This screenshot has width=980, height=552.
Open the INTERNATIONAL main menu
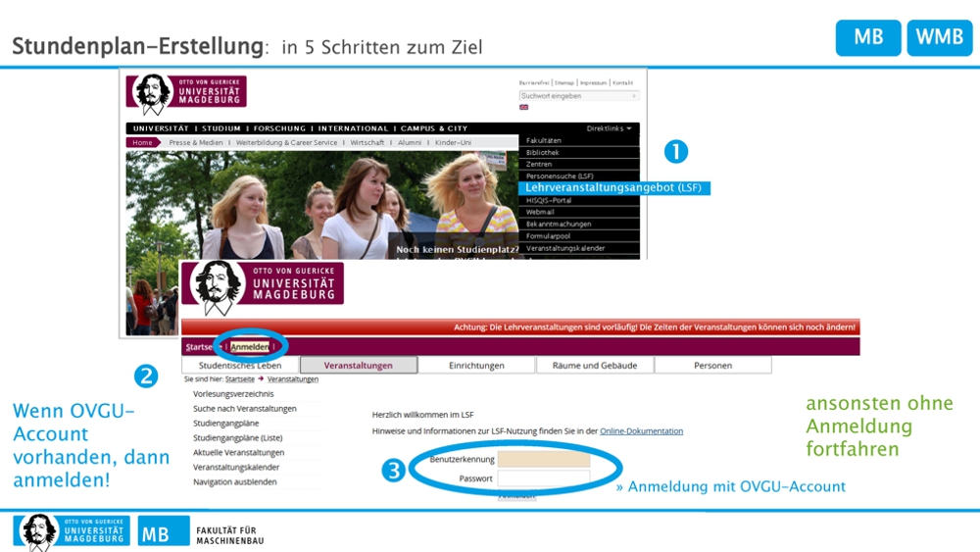[353, 128]
